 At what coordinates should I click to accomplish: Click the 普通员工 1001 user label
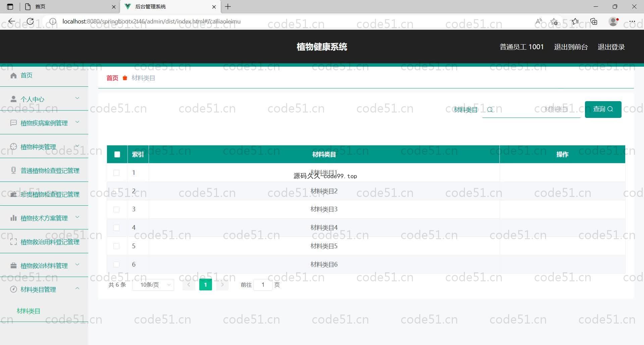pos(522,47)
